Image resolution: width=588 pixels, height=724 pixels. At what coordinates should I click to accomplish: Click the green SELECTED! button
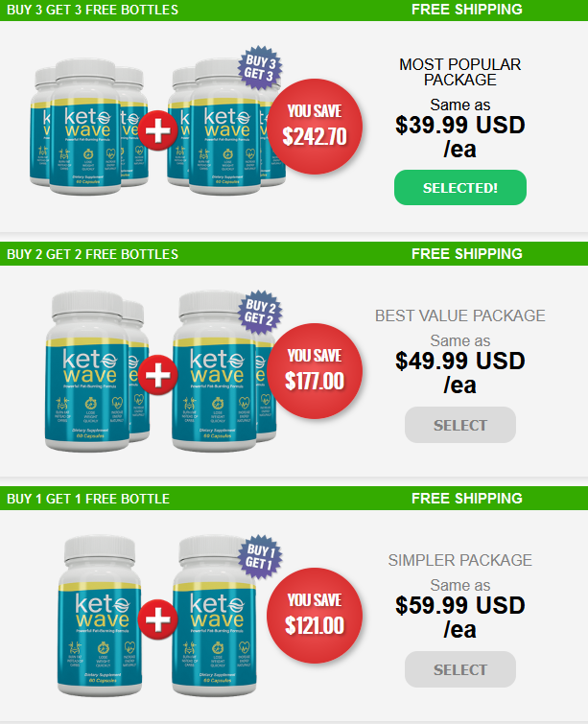[460, 187]
